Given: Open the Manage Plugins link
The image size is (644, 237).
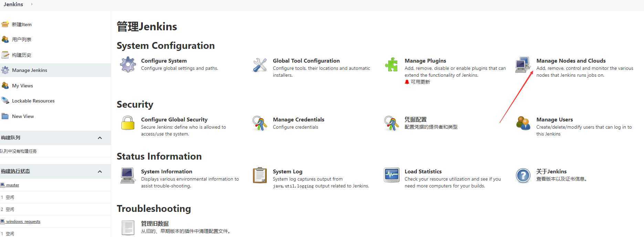Looking at the screenshot, I should click(x=425, y=61).
